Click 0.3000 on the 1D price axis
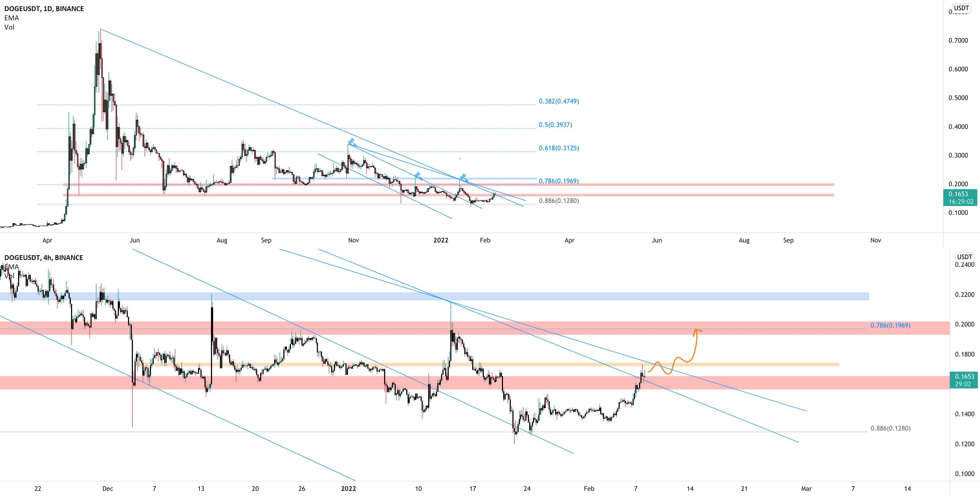980x496 pixels. (x=958, y=155)
